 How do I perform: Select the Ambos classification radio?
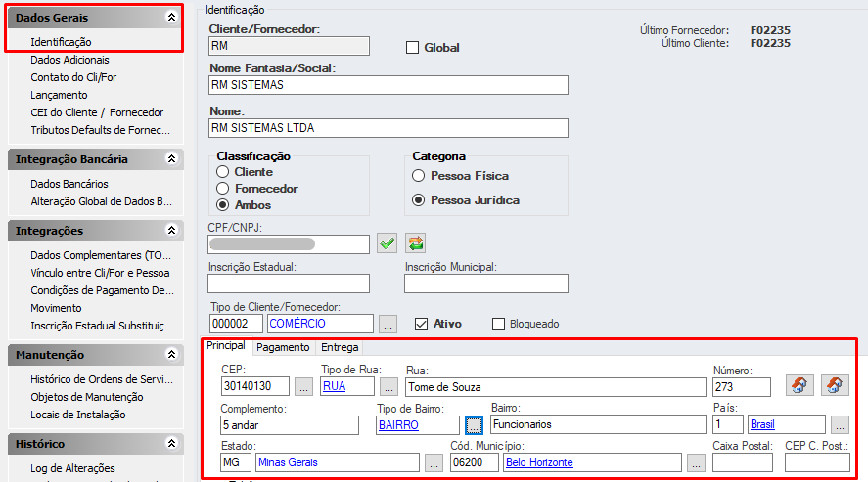point(222,205)
